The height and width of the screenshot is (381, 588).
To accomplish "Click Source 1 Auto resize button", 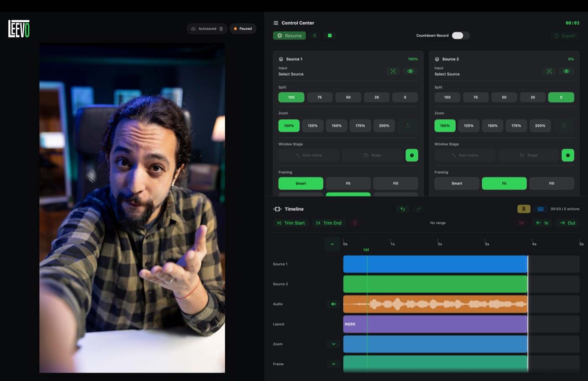I will pos(309,155).
